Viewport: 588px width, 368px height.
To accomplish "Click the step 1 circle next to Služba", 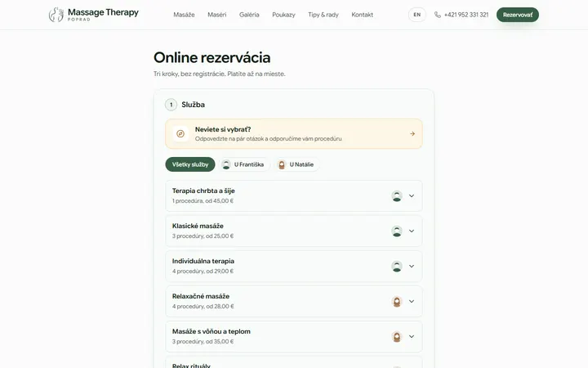I will pyautogui.click(x=171, y=105).
